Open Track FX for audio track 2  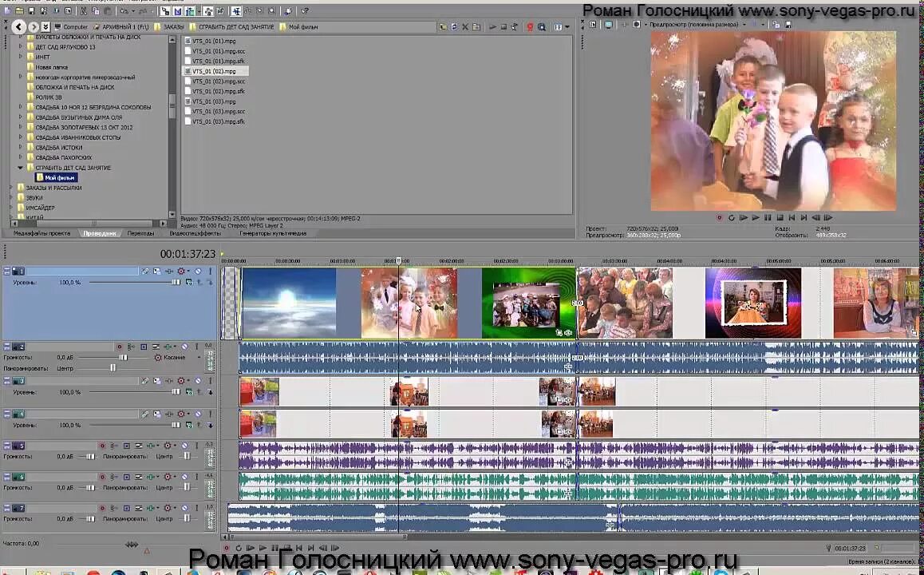[168, 346]
